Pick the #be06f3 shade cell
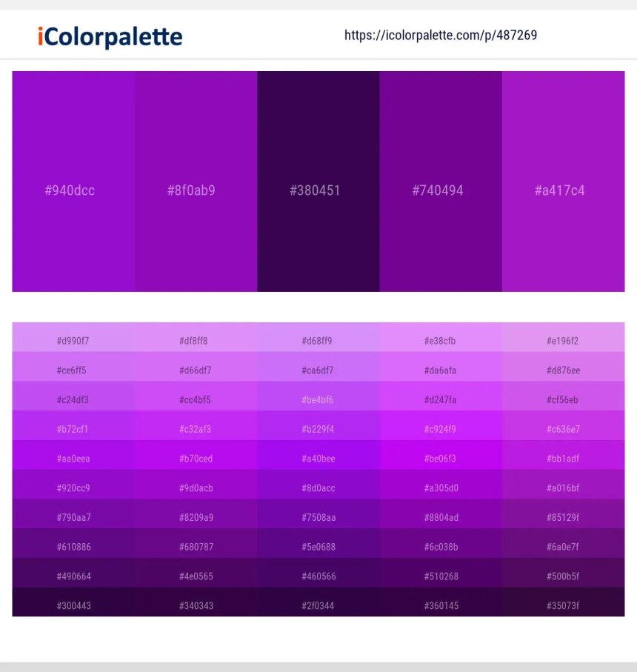This screenshot has height=672, width=637. [x=441, y=455]
